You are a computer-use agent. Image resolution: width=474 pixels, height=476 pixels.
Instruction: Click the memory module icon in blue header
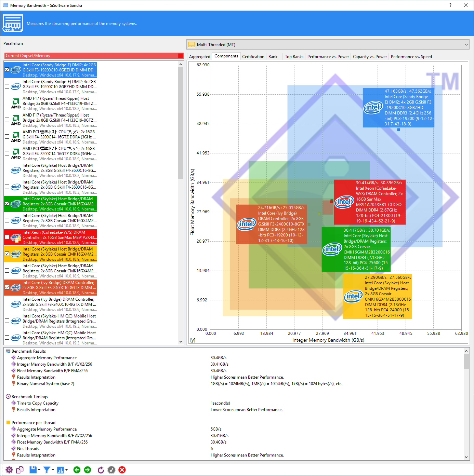[13, 23]
